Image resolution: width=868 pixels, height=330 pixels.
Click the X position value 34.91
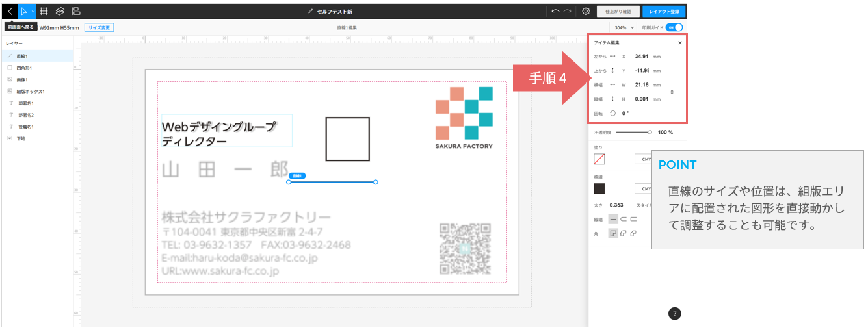click(642, 57)
